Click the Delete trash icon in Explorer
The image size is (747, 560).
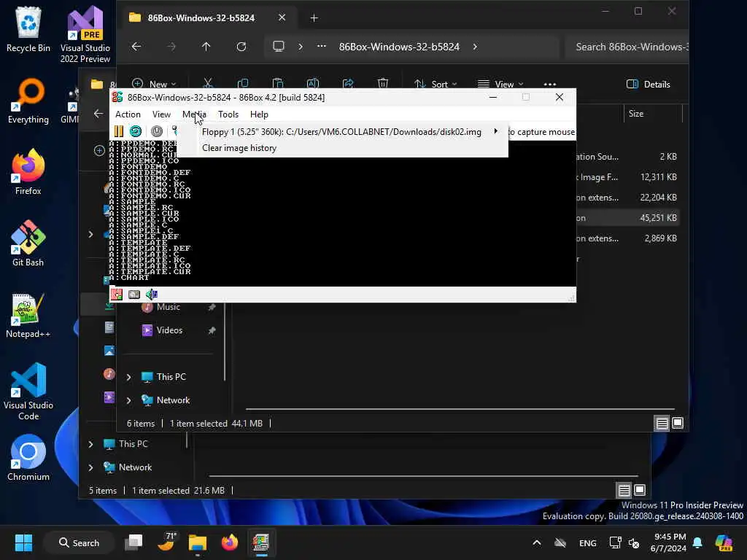(x=382, y=83)
